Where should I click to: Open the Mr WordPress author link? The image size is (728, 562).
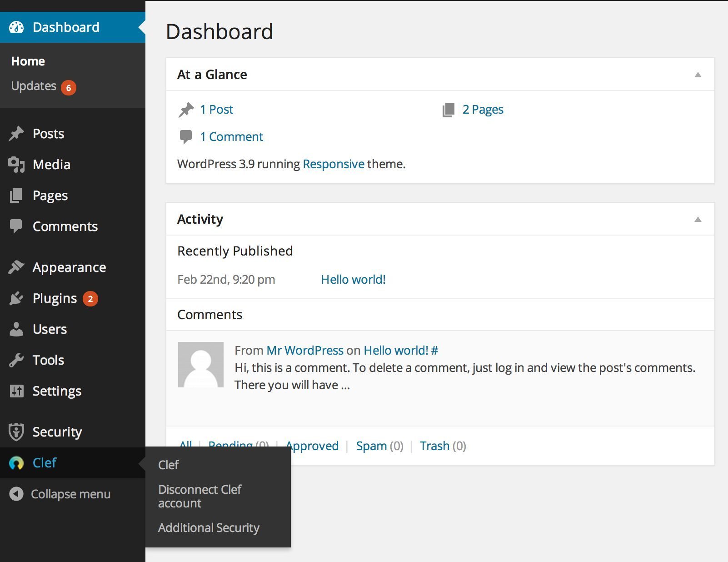(305, 351)
